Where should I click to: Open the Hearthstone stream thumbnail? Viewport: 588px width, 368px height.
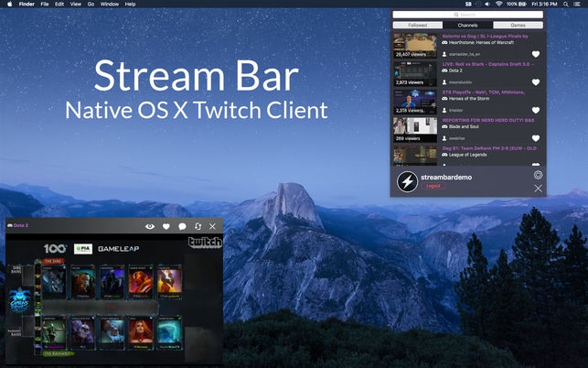pos(415,46)
